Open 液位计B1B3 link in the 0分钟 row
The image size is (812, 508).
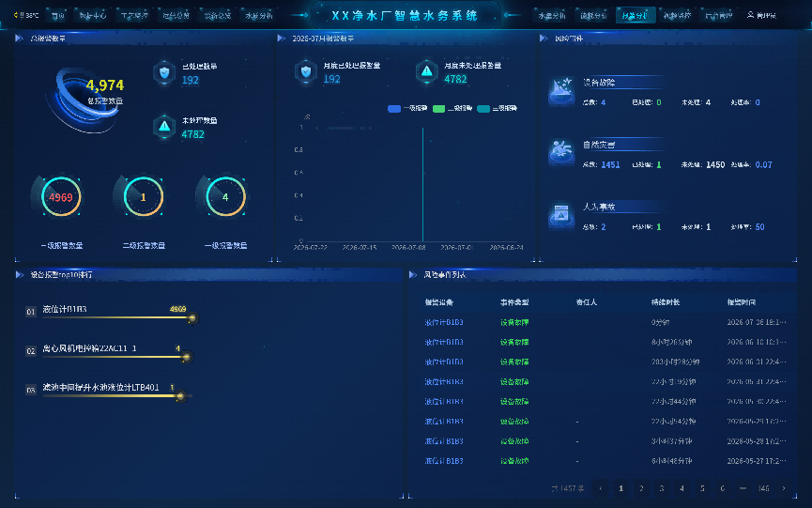click(x=444, y=322)
